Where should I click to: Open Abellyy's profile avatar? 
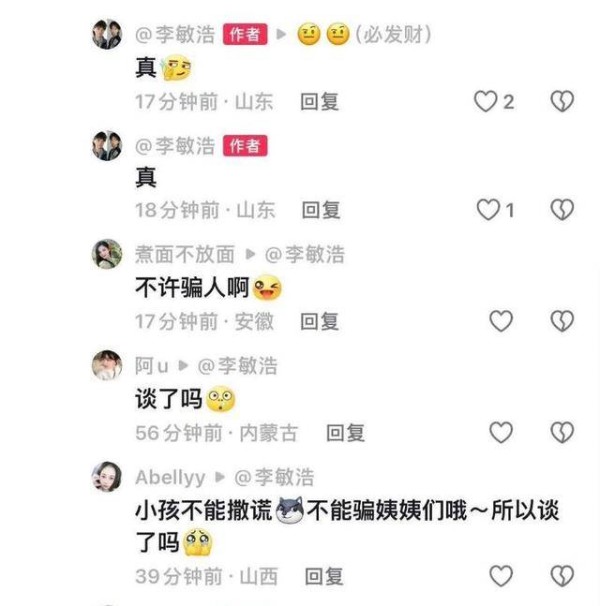click(x=107, y=477)
